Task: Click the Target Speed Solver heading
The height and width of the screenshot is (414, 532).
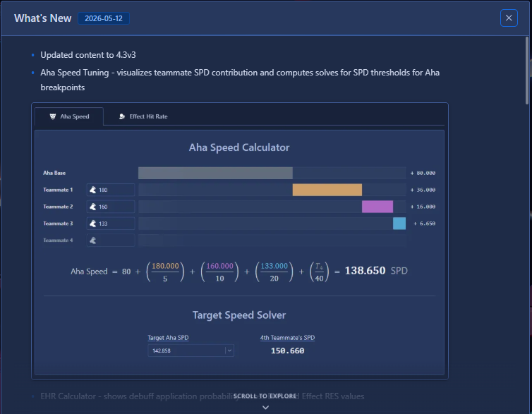Action: 239,315
